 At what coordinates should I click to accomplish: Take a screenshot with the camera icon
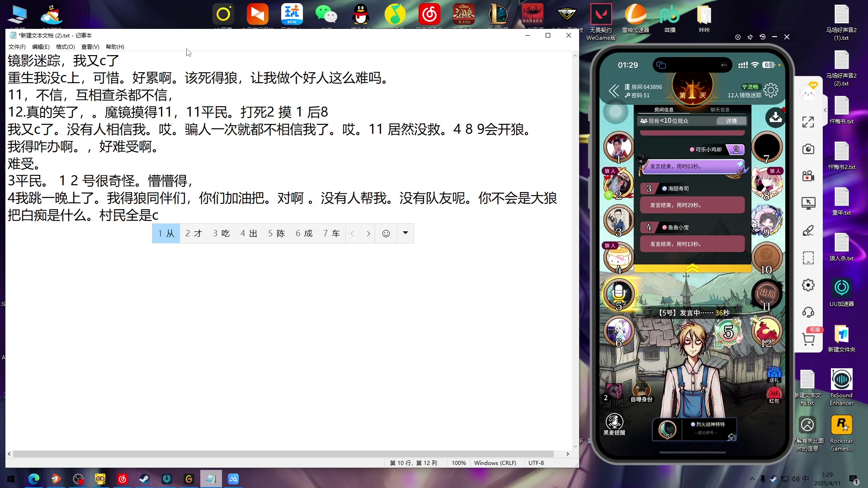click(x=808, y=149)
